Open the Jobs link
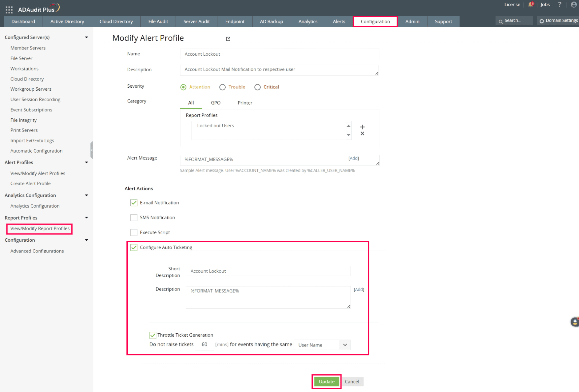579x392 pixels. coord(545,5)
